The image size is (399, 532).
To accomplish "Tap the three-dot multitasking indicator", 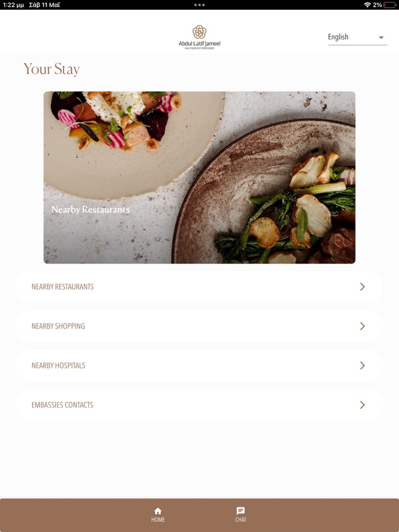I will [x=199, y=5].
